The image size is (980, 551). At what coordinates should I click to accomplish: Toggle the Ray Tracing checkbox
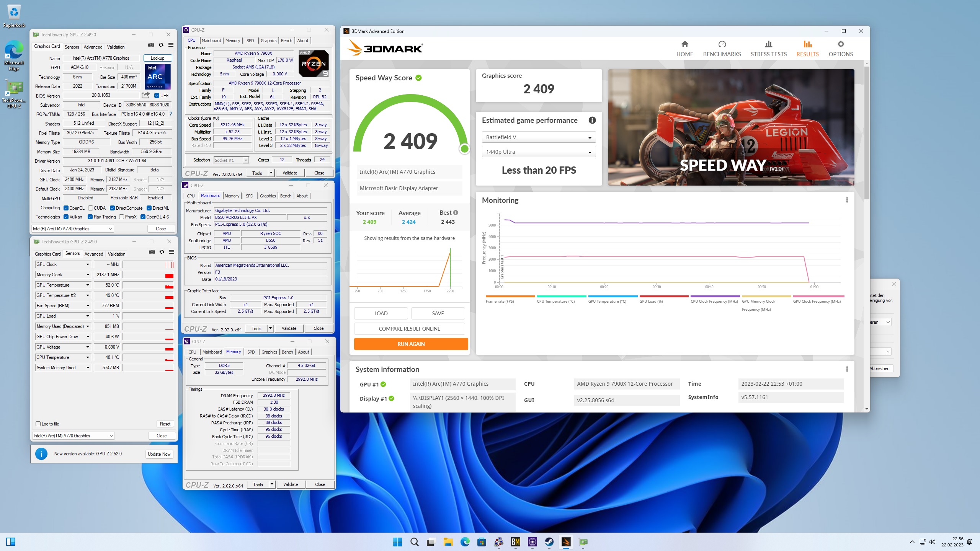(x=90, y=217)
